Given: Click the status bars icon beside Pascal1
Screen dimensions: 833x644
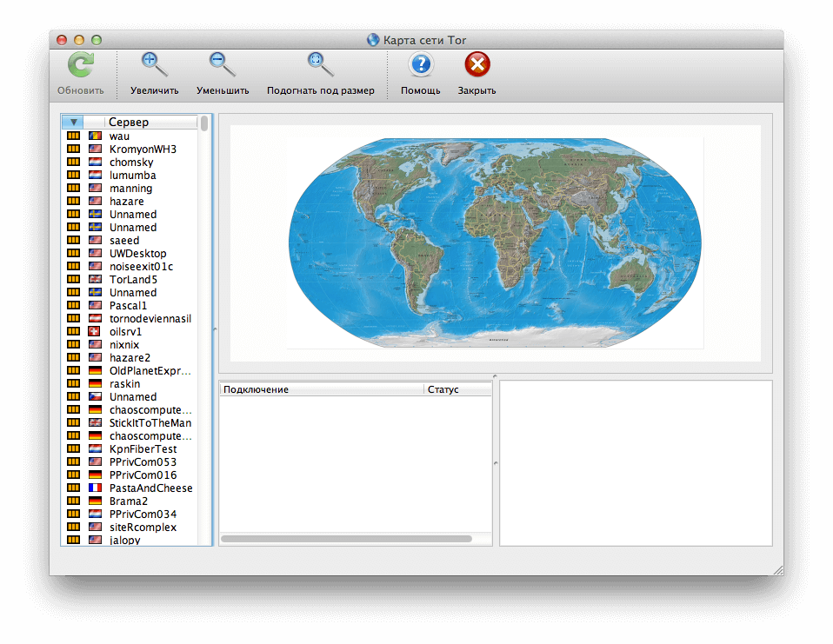Looking at the screenshot, I should [73, 305].
